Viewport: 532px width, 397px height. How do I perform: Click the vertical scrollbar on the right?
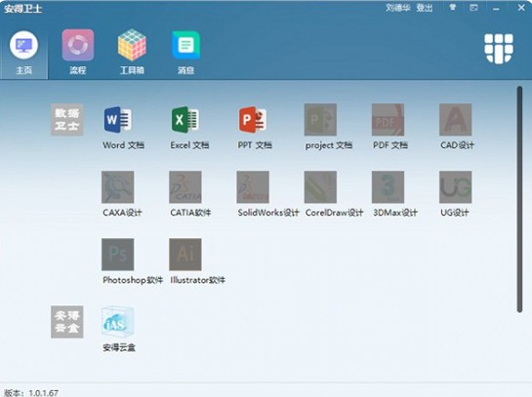pos(519,199)
